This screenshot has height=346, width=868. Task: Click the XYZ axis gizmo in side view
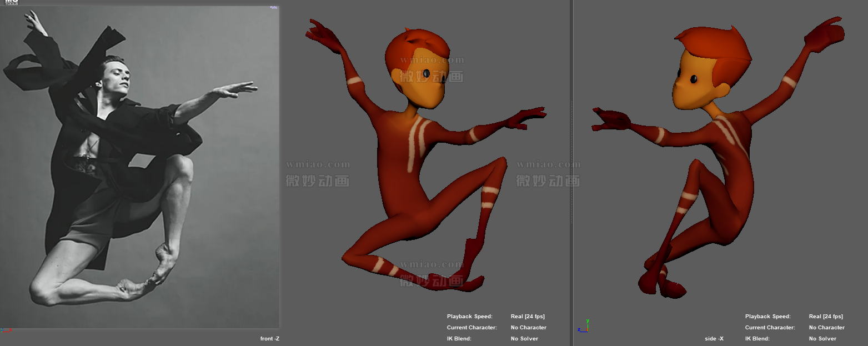[584, 325]
